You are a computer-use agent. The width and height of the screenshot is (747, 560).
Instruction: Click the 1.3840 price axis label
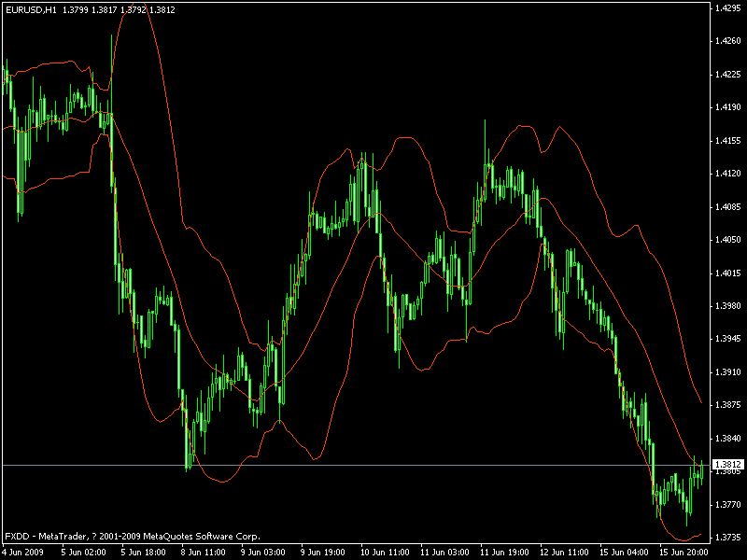tap(728, 438)
